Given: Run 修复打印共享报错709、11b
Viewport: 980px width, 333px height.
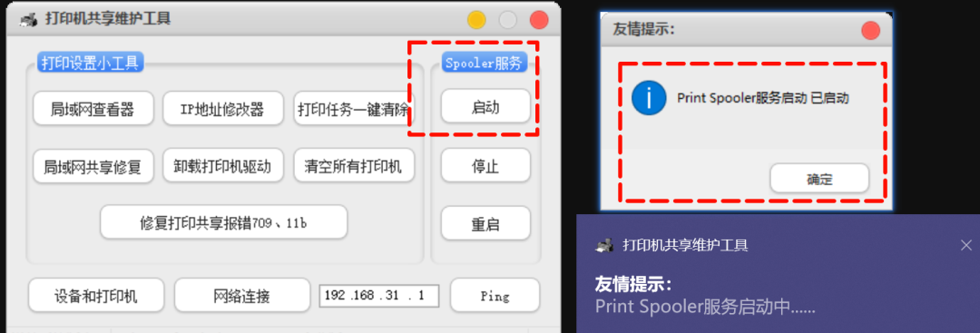Looking at the screenshot, I should 223,221.
